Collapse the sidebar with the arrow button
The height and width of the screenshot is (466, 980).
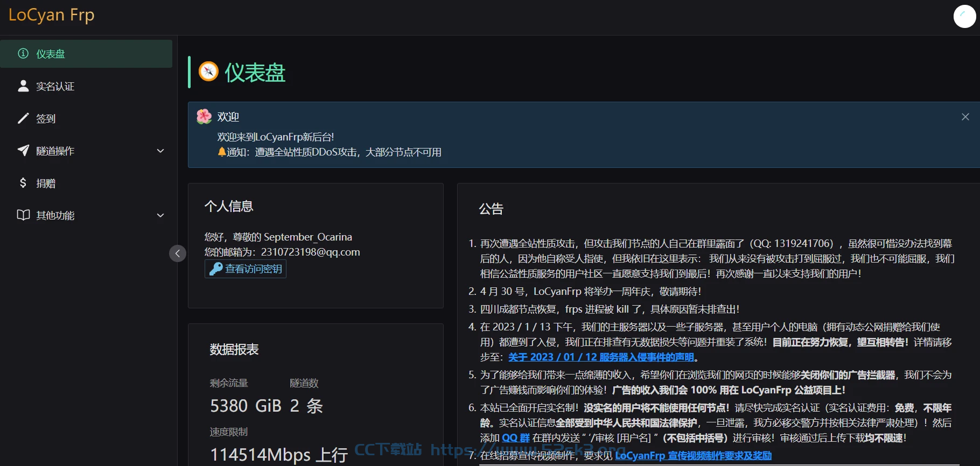tap(178, 253)
